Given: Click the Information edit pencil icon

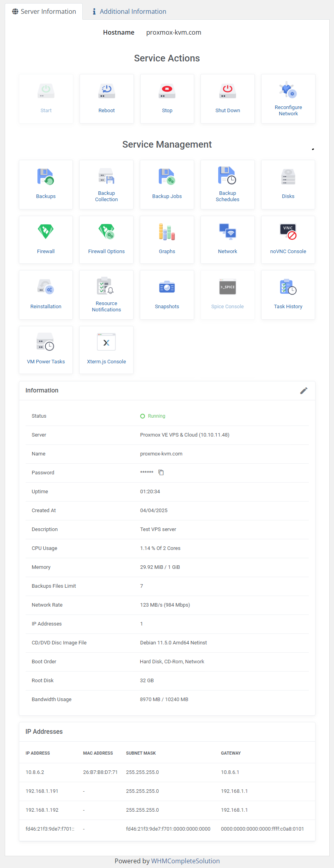Looking at the screenshot, I should point(304,391).
